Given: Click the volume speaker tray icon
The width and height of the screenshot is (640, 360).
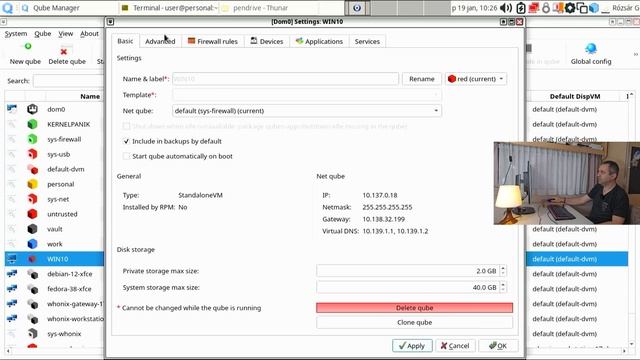Looking at the screenshot, I should pyautogui.click(x=506, y=8).
